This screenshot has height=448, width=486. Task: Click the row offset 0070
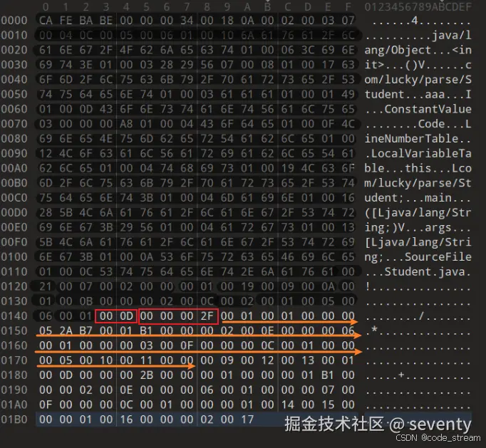click(14, 124)
